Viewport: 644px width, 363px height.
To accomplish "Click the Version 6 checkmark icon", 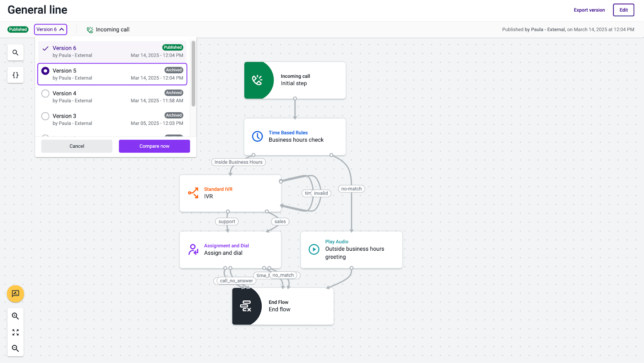I will pos(45,48).
